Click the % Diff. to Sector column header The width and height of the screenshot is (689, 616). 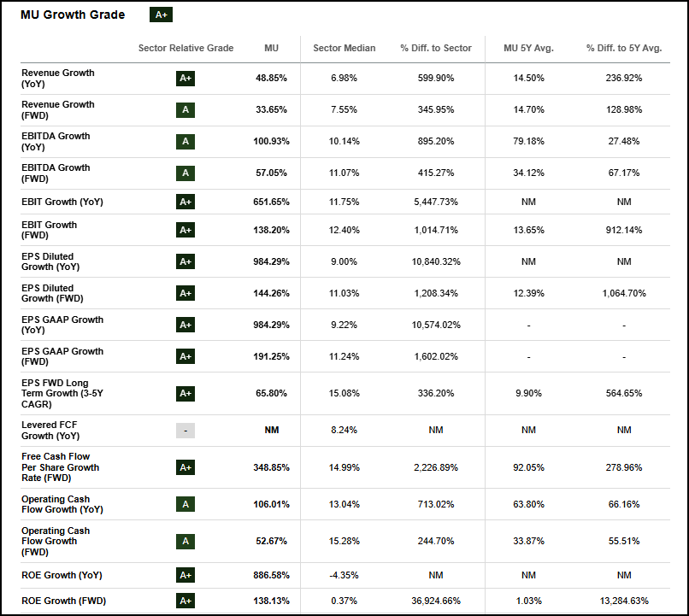[436, 48]
